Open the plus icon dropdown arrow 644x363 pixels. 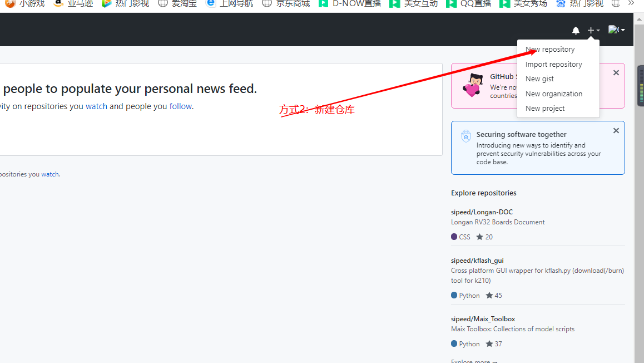[597, 31]
